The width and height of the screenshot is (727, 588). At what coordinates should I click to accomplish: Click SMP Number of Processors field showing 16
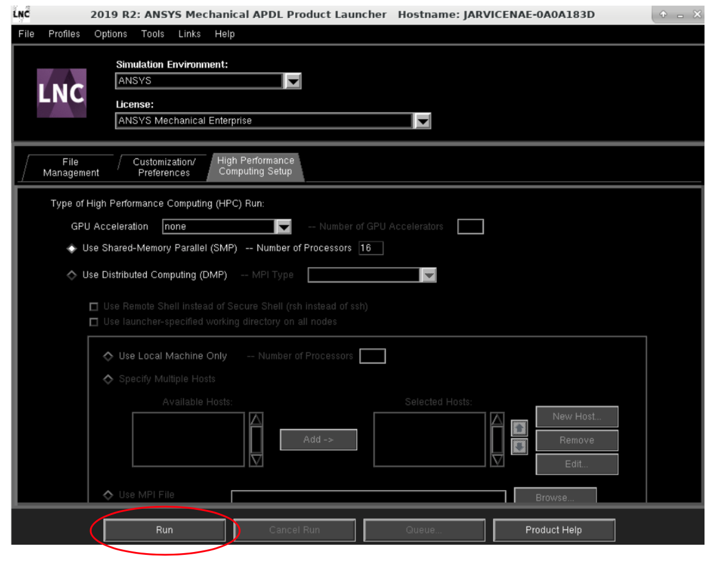click(371, 248)
